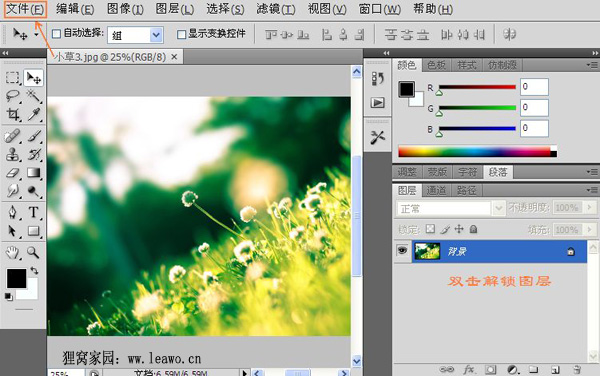
Task: Select the Rectangular Marquee tool
Action: click(13, 78)
